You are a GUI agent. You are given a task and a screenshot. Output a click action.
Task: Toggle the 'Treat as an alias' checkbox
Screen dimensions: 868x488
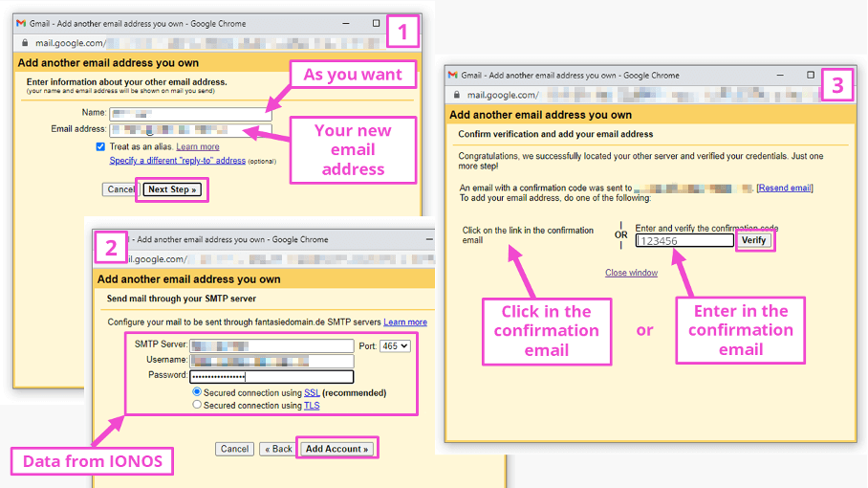[x=100, y=146]
